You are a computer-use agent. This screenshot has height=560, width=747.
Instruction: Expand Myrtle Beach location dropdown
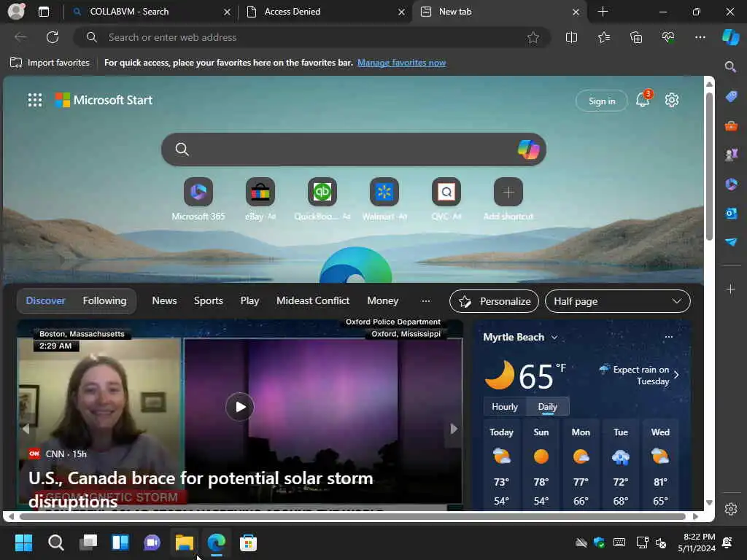point(554,338)
